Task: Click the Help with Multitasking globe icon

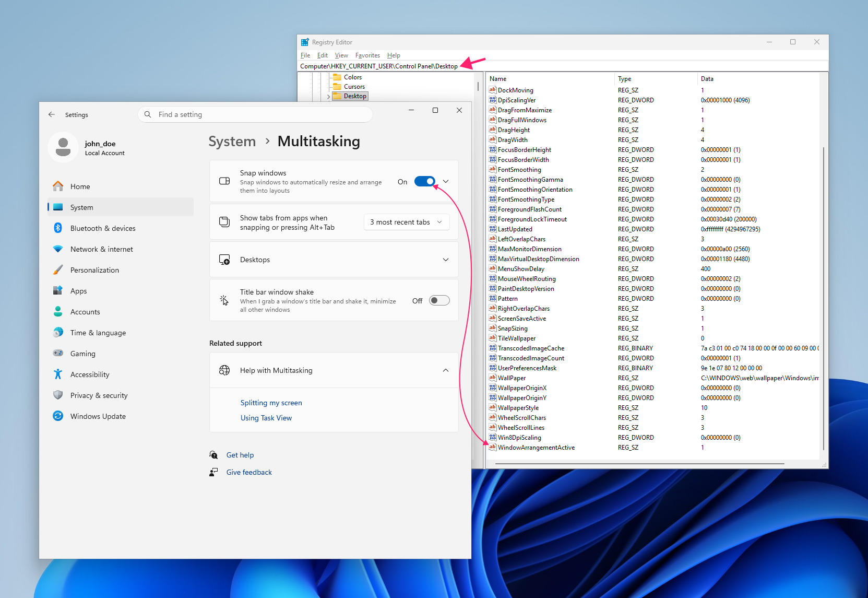Action: (x=224, y=370)
